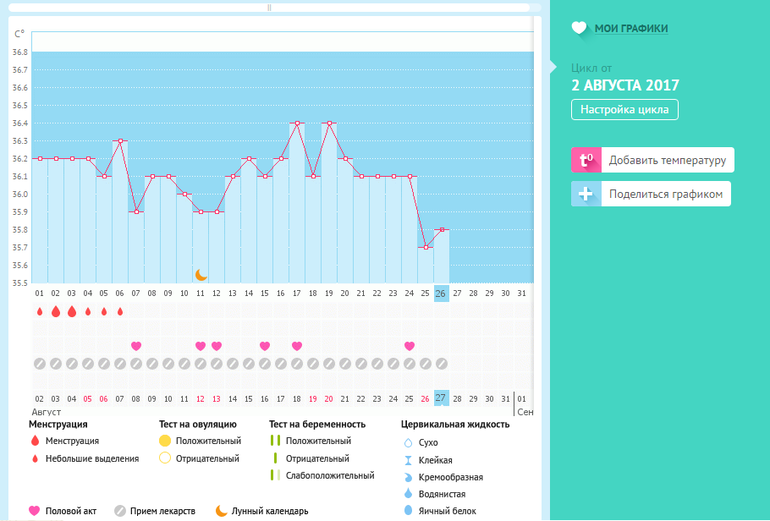Click the pink heart on cycle day 17
Image resolution: width=770 pixels, height=521 pixels.
297,346
